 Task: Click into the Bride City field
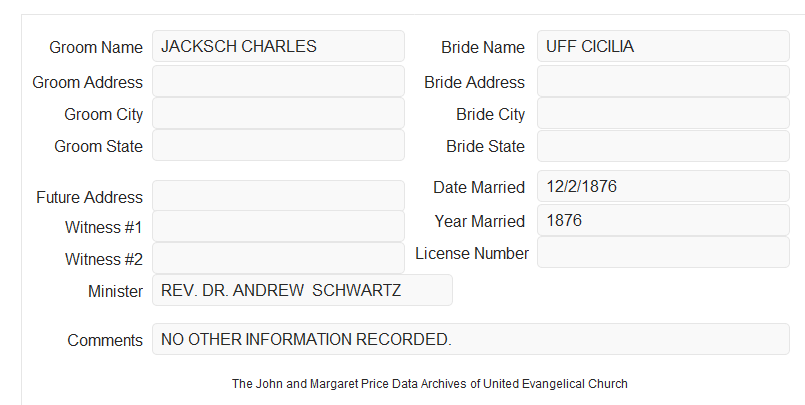663,113
